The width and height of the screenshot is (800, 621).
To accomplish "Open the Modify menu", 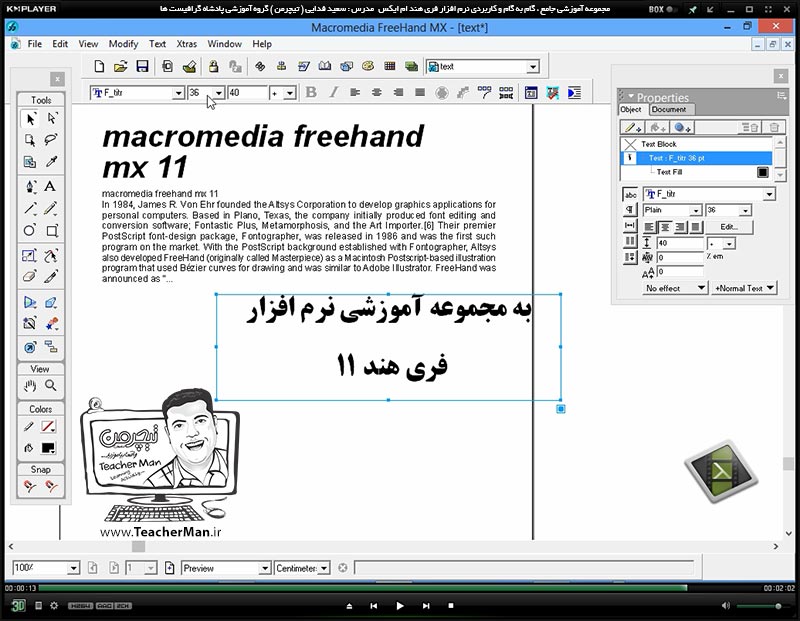I will tap(123, 44).
